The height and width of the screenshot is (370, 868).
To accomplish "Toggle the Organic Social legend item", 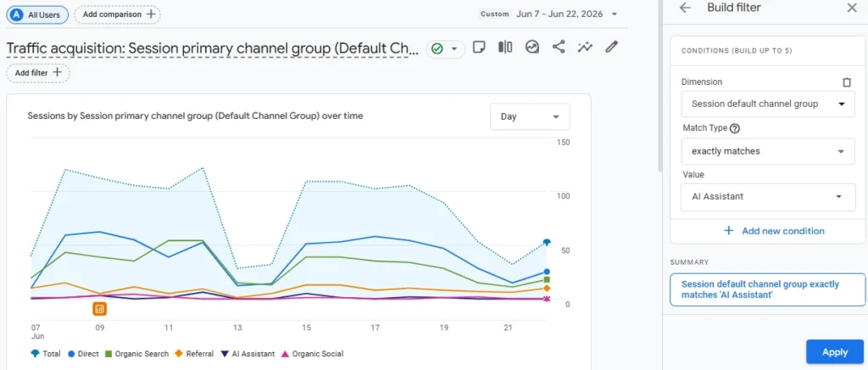I will [x=312, y=354].
